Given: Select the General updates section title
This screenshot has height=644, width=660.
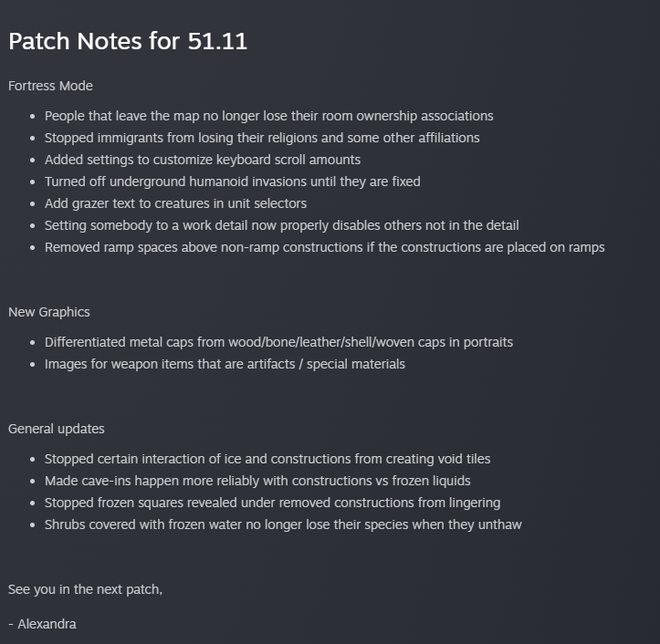Looking at the screenshot, I should pyautogui.click(x=57, y=429).
